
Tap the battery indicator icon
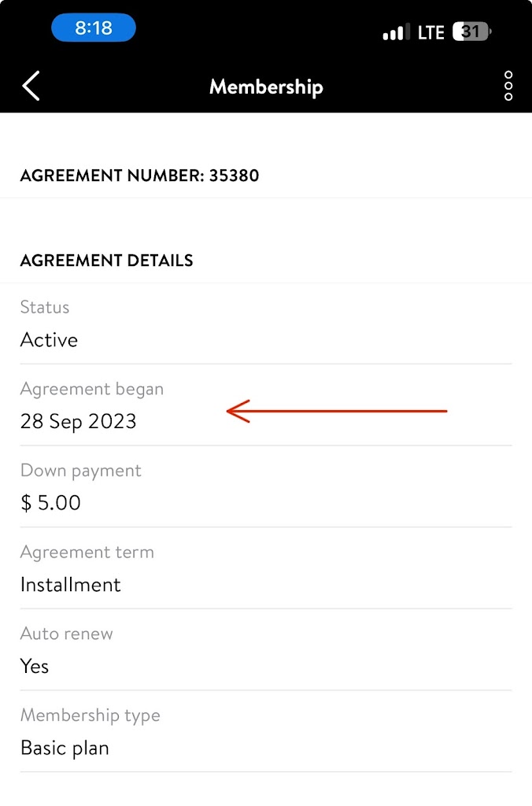(472, 32)
